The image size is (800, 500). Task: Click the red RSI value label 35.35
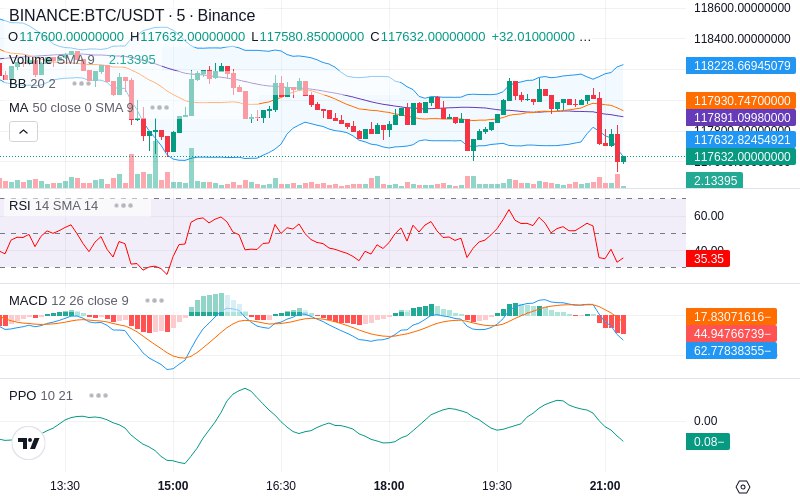coord(708,258)
